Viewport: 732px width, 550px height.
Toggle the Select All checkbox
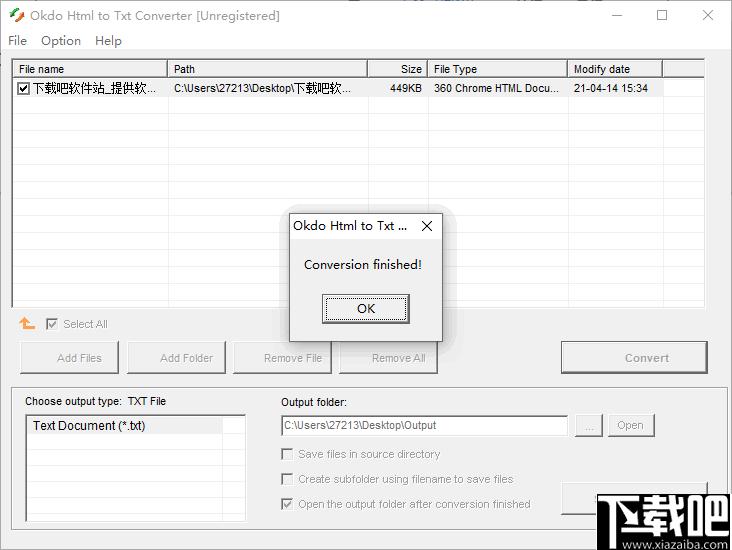52,324
